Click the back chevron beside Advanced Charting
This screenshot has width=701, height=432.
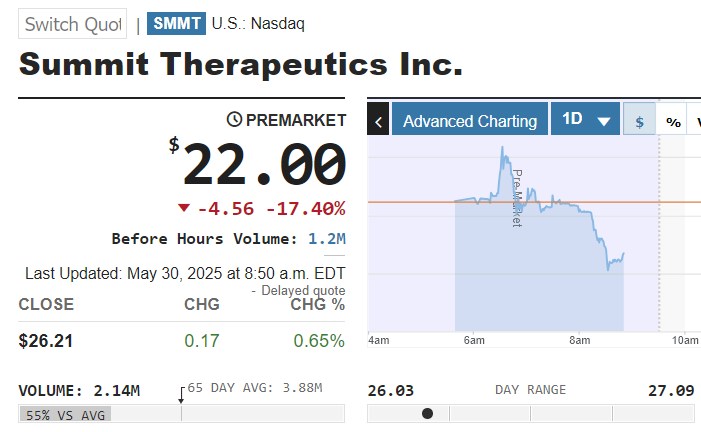379,121
